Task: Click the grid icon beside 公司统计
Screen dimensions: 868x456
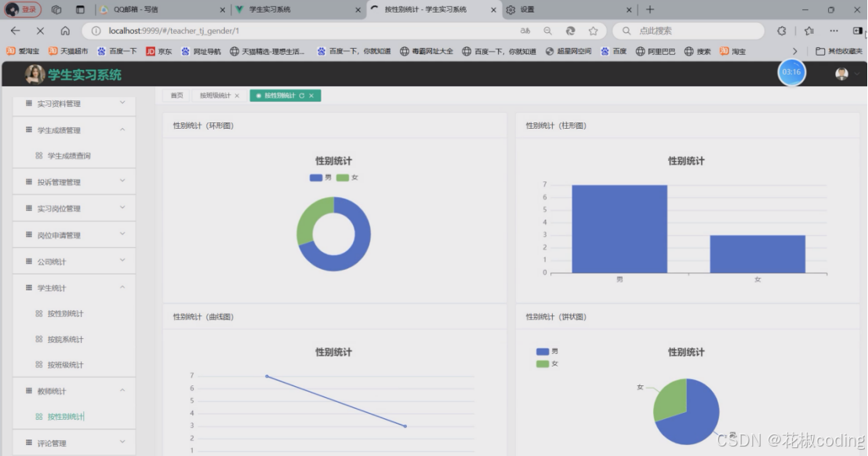Action: 29,261
